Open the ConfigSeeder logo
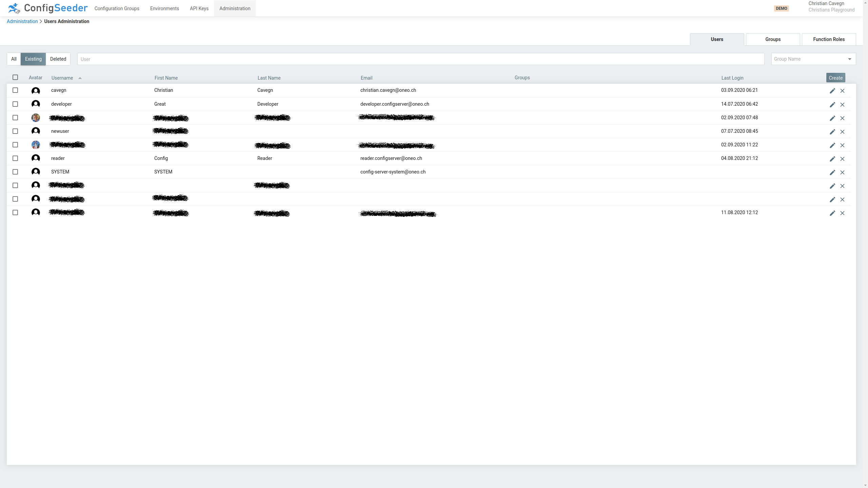The image size is (868, 488). tap(47, 8)
